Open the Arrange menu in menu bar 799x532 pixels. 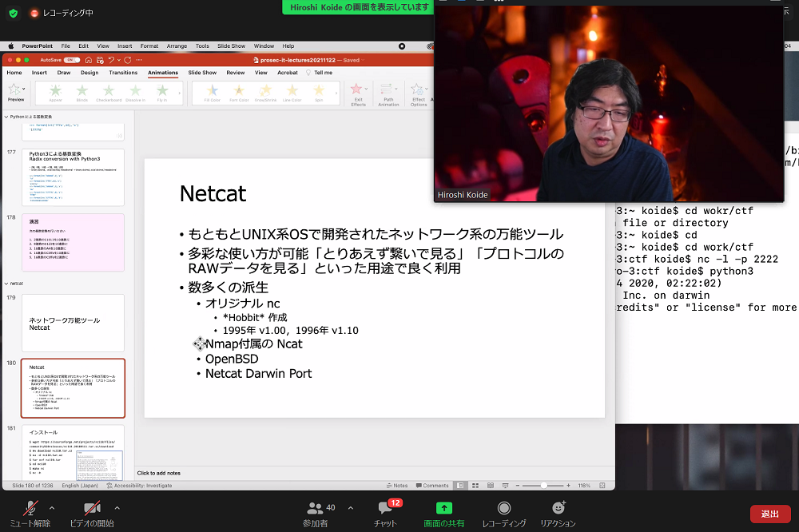[177, 46]
